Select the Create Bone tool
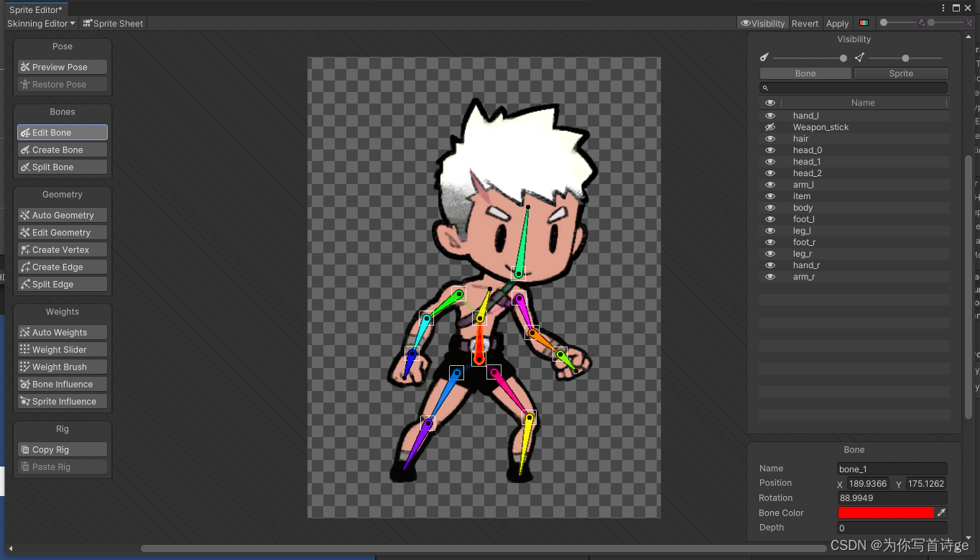Viewport: 980px width, 560px height. point(63,150)
